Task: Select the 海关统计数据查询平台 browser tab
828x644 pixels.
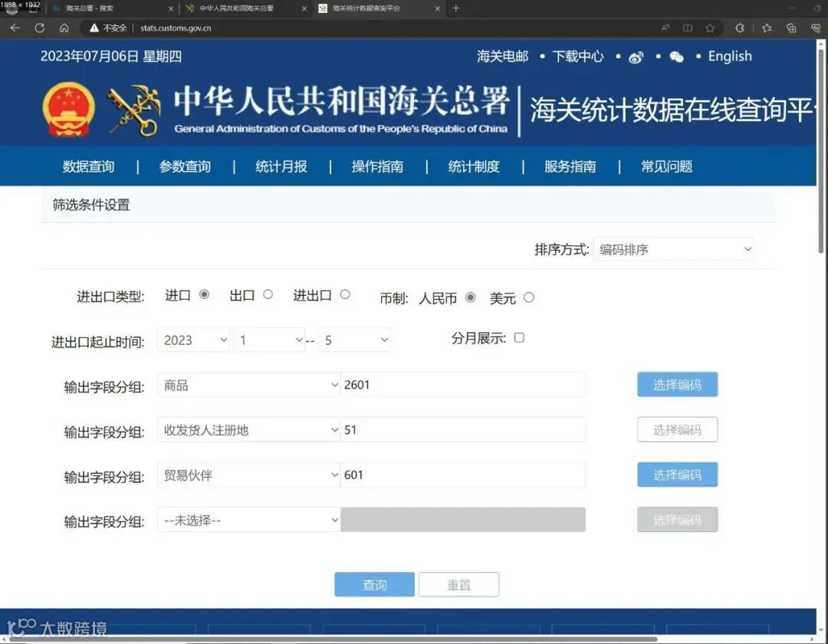Action: click(379, 8)
